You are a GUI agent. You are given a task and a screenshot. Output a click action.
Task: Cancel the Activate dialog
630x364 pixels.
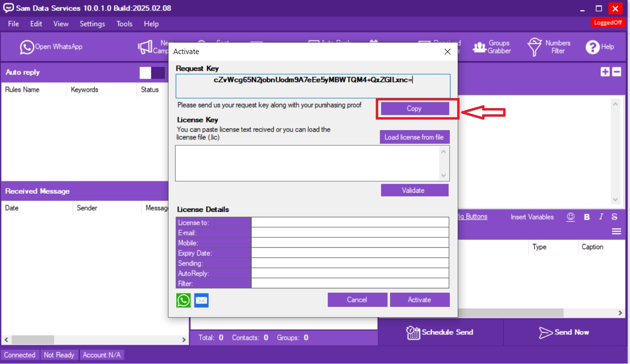tap(357, 300)
